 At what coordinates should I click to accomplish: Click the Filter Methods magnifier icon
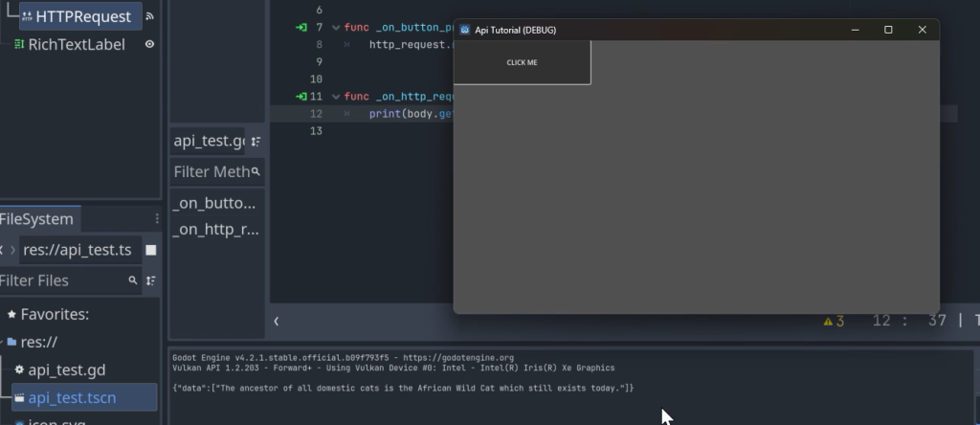coord(255,171)
